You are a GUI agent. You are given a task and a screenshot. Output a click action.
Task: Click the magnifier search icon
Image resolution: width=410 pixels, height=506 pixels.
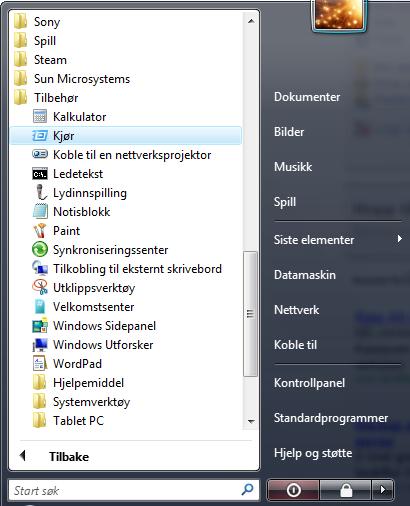[247, 489]
